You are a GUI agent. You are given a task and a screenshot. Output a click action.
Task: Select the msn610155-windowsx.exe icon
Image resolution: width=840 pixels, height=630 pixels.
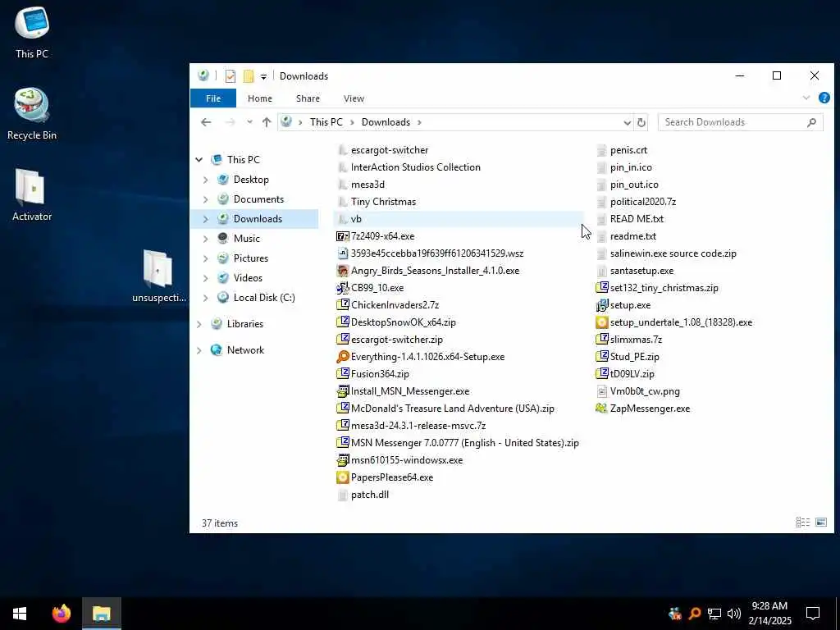343,460
